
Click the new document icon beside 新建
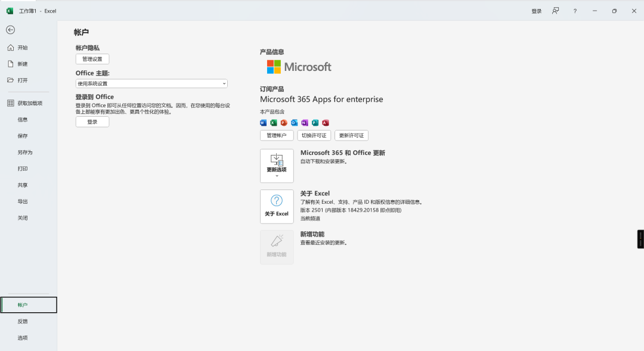coord(11,64)
